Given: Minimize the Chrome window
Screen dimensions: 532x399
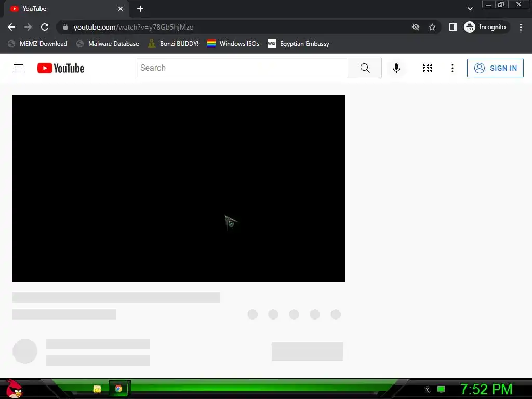Looking at the screenshot, I should point(488,5).
